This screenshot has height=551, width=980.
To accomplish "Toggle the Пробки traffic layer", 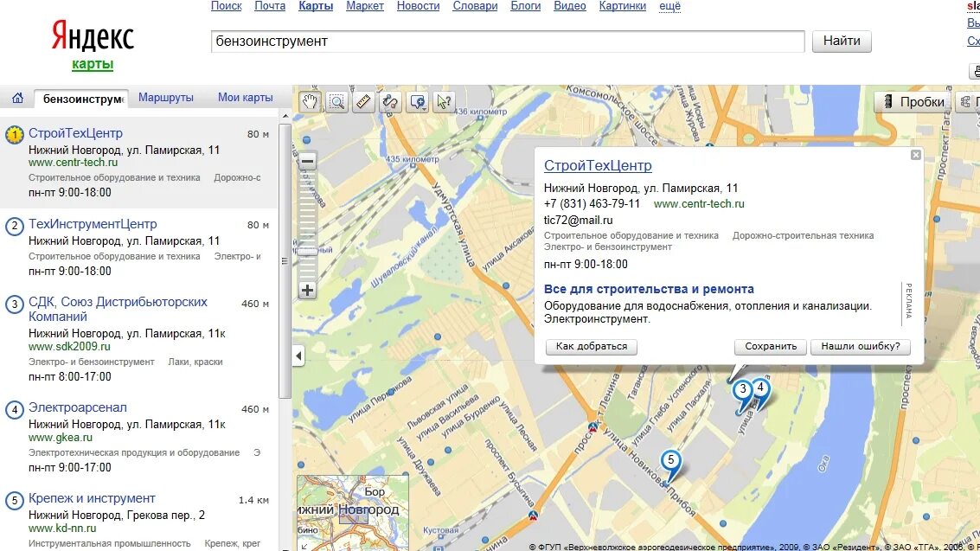I will click(913, 102).
